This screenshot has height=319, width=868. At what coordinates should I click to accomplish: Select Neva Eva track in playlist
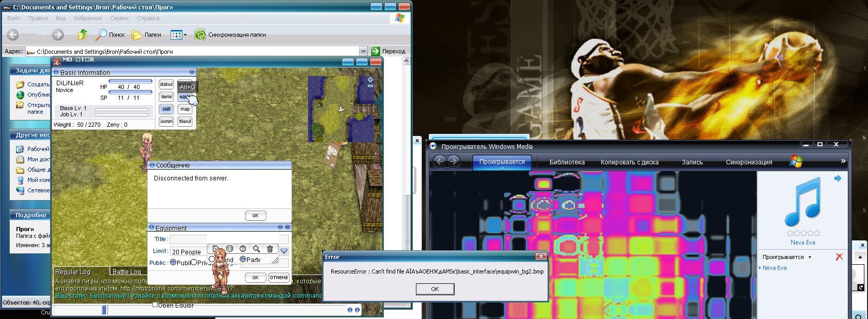click(774, 268)
